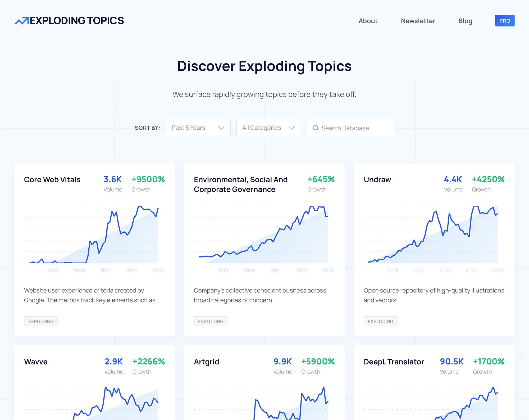The width and height of the screenshot is (529, 420).
Task: Click the Artgrid trend chart
Action: 261,403
